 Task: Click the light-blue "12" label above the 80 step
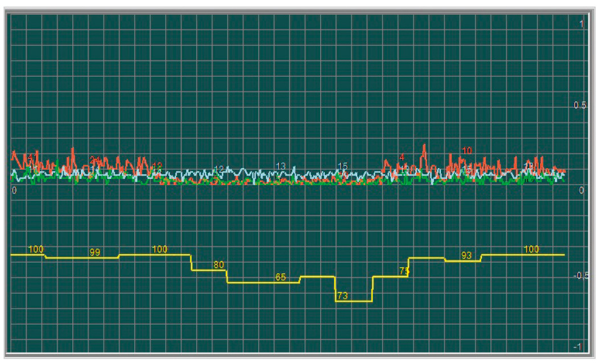tap(219, 169)
